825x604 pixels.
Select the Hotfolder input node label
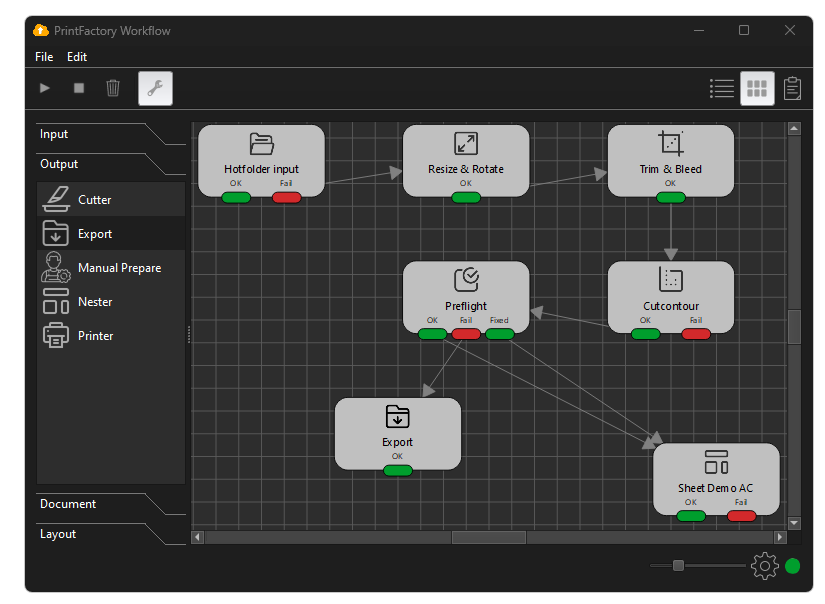point(261,169)
